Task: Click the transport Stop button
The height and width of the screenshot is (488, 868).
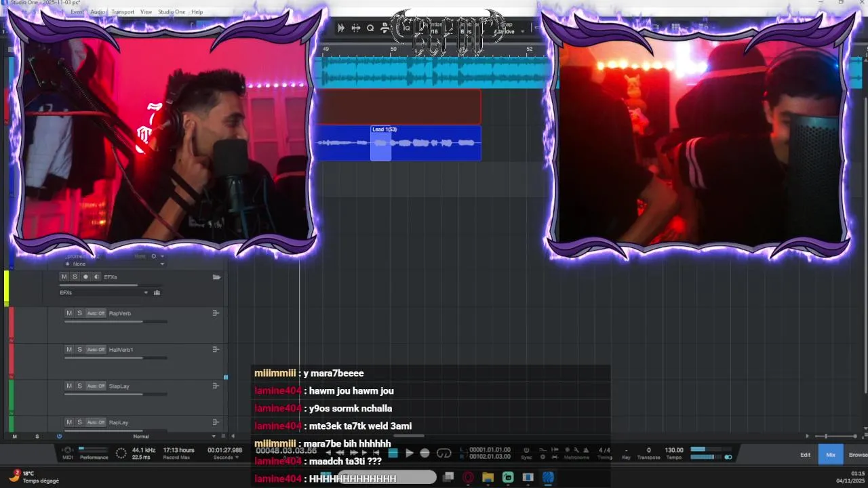Action: click(393, 453)
